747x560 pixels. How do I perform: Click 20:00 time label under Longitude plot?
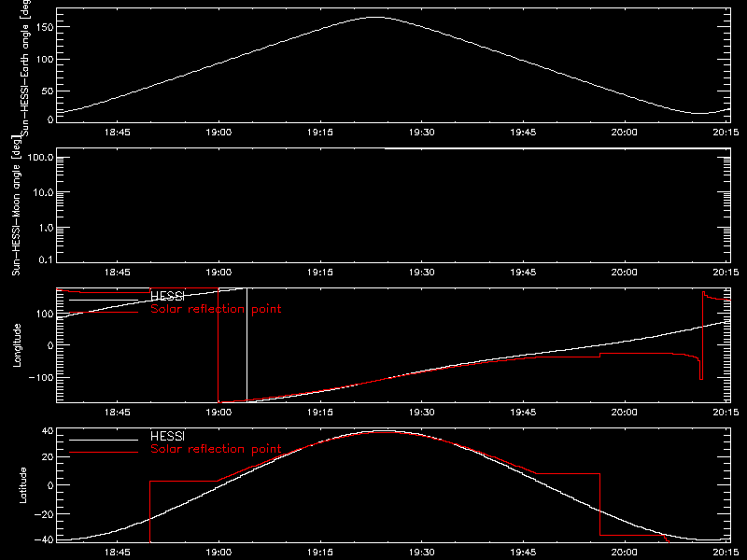624,413
